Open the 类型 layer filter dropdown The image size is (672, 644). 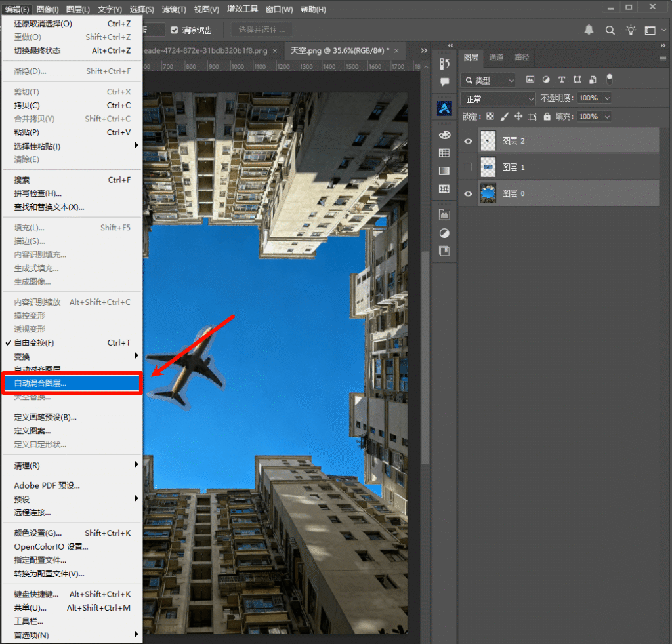coord(489,80)
